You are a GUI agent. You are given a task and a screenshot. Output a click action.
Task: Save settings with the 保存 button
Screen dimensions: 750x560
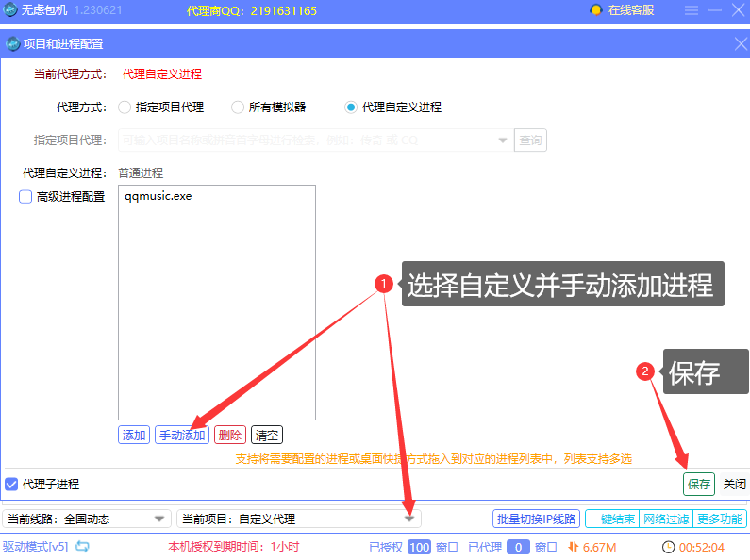[x=699, y=484]
